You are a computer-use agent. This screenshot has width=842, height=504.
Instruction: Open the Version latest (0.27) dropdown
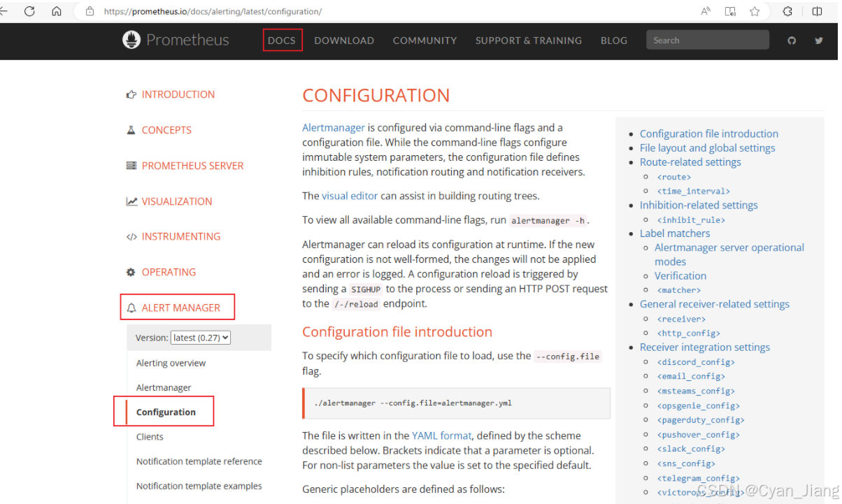[201, 338]
